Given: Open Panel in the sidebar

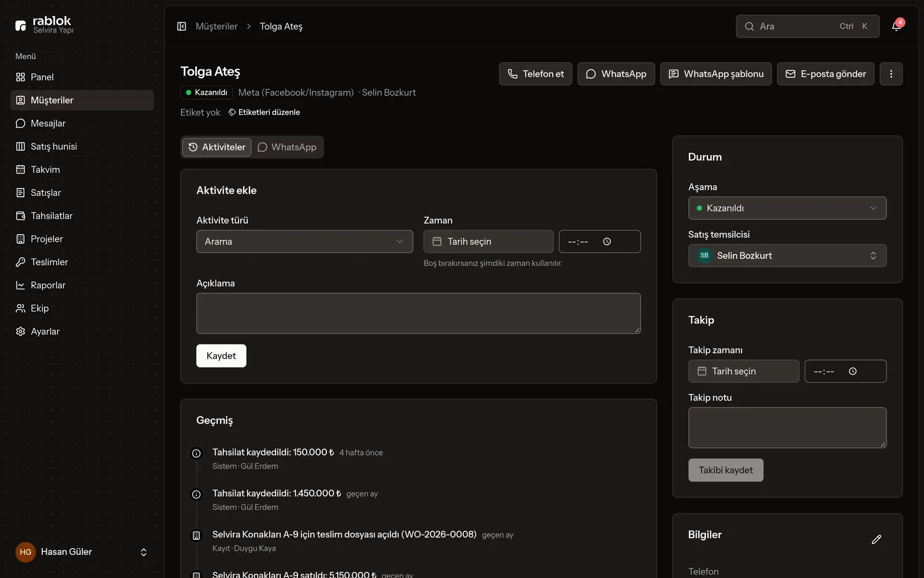Looking at the screenshot, I should coord(82,77).
